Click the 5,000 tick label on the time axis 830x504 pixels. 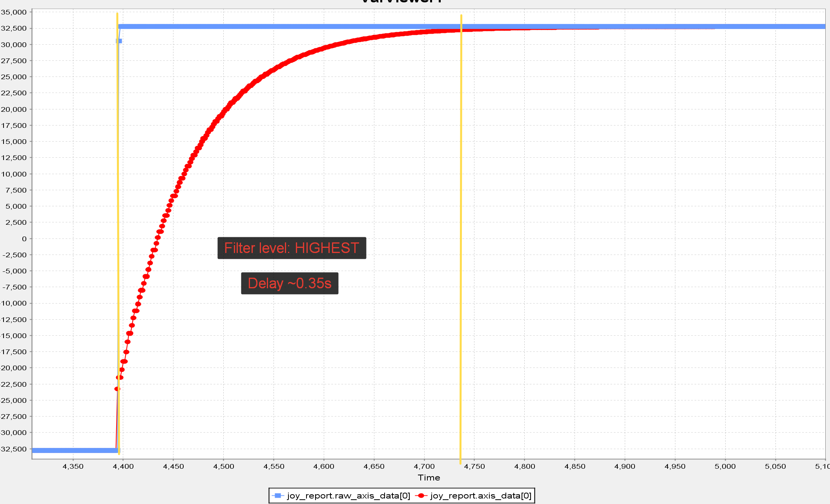[x=725, y=466]
